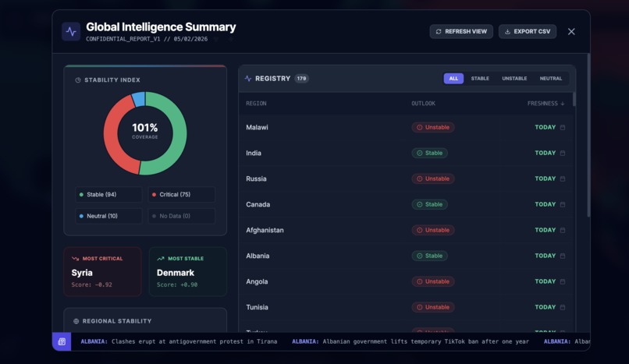Click the Stable badge for India
629x364 pixels.
(x=429, y=153)
